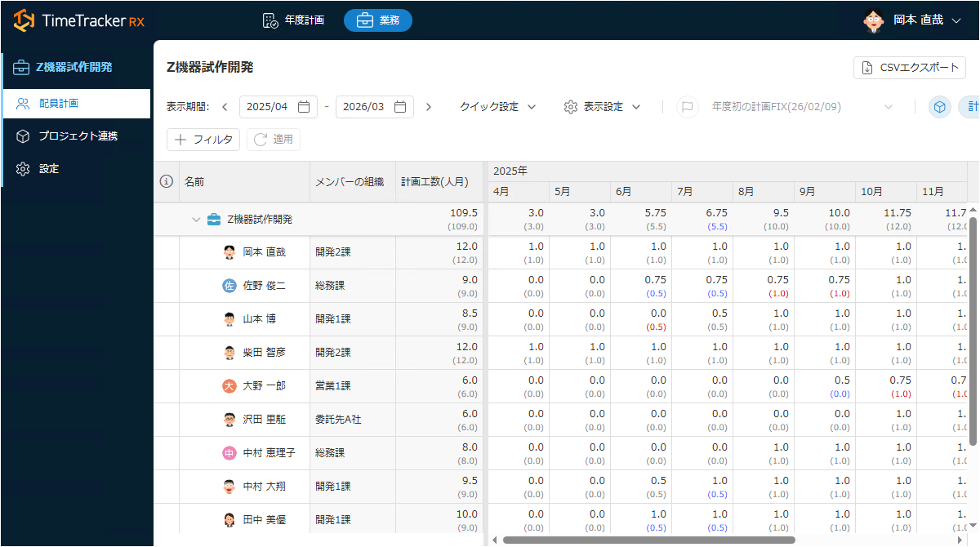Screen dimensions: 980x547
Task: Switch to the 年度計画 tab
Action: 293,20
